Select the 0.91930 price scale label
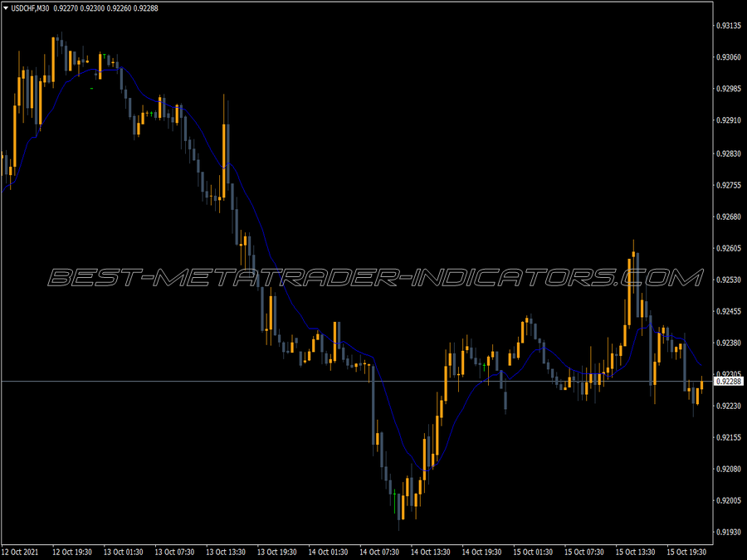The image size is (747, 560). (x=729, y=532)
